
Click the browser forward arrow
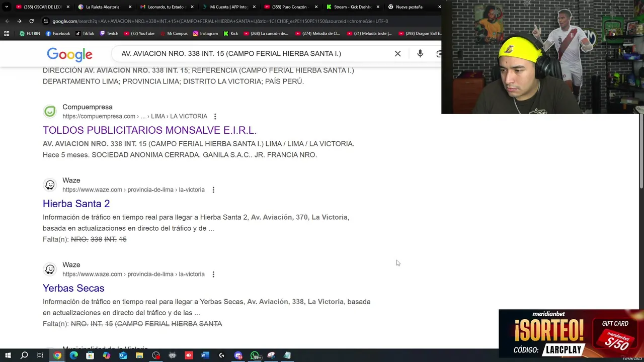19,21
